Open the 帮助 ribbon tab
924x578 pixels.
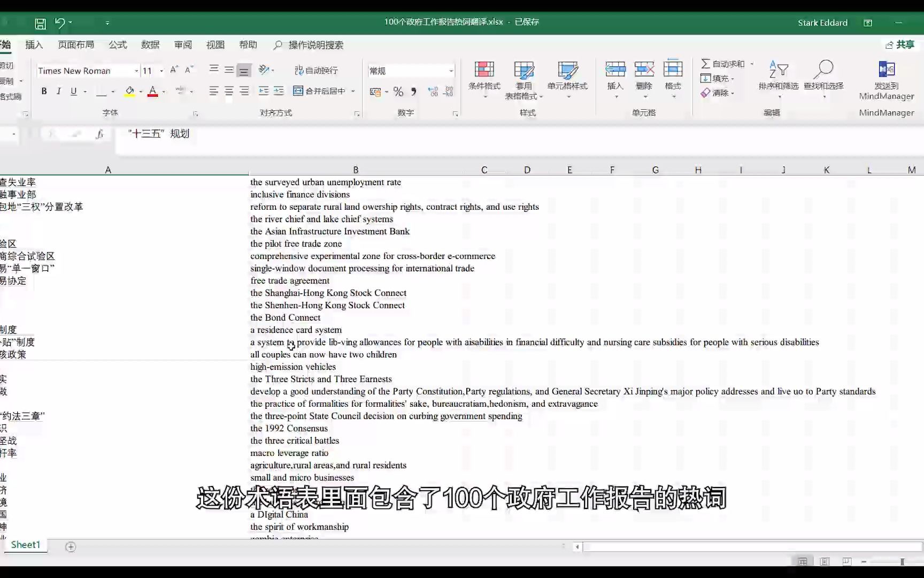click(x=248, y=45)
